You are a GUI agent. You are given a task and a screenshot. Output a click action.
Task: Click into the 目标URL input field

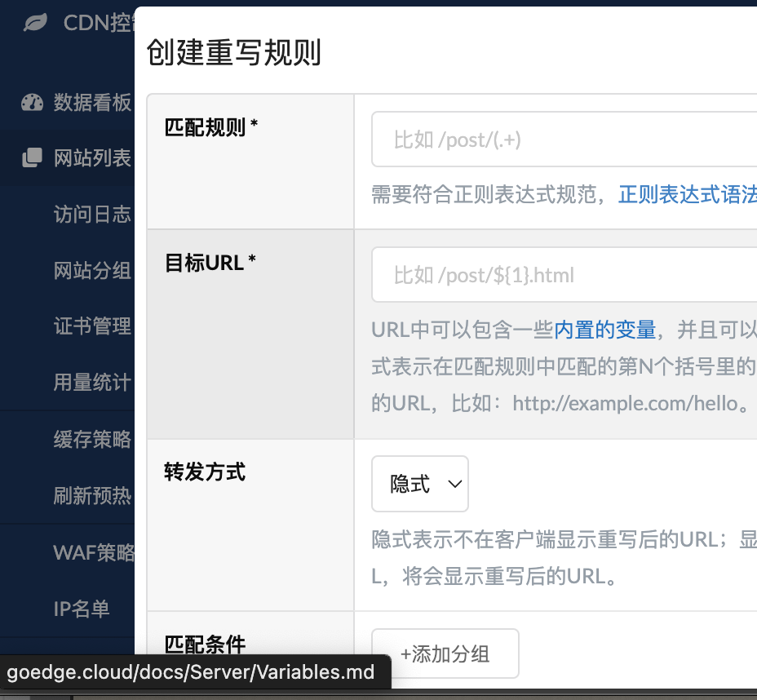click(564, 275)
